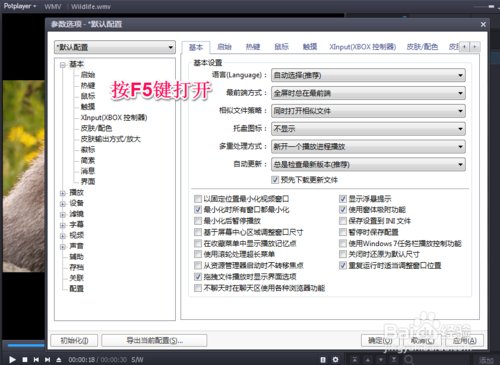Check 暂停时保存配置 option

343,232
